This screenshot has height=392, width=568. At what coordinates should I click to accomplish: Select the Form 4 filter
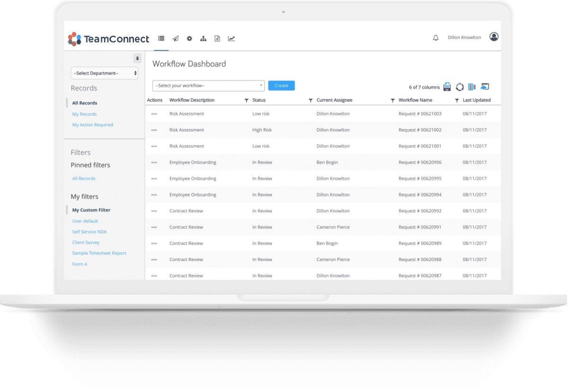pyautogui.click(x=80, y=264)
